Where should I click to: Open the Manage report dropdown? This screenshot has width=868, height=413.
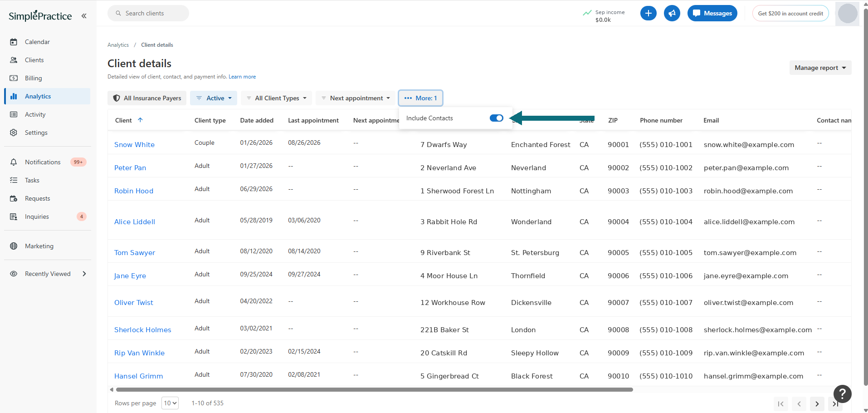tap(820, 68)
